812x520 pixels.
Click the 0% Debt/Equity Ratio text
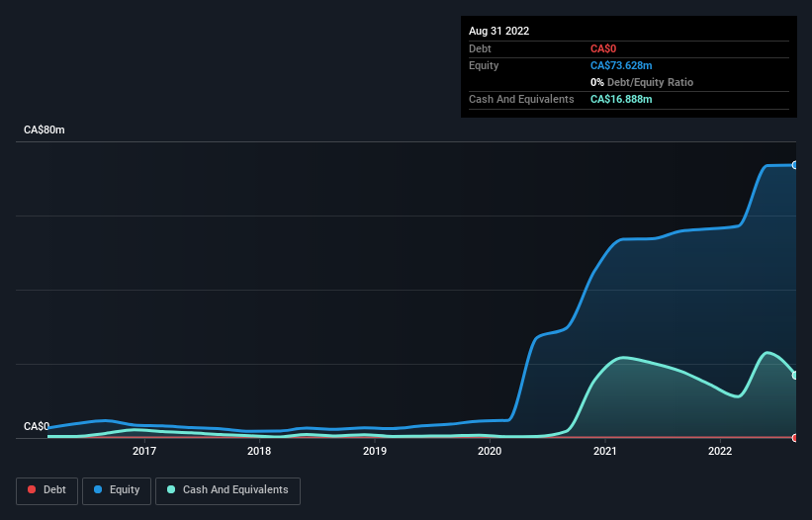pyautogui.click(x=642, y=82)
